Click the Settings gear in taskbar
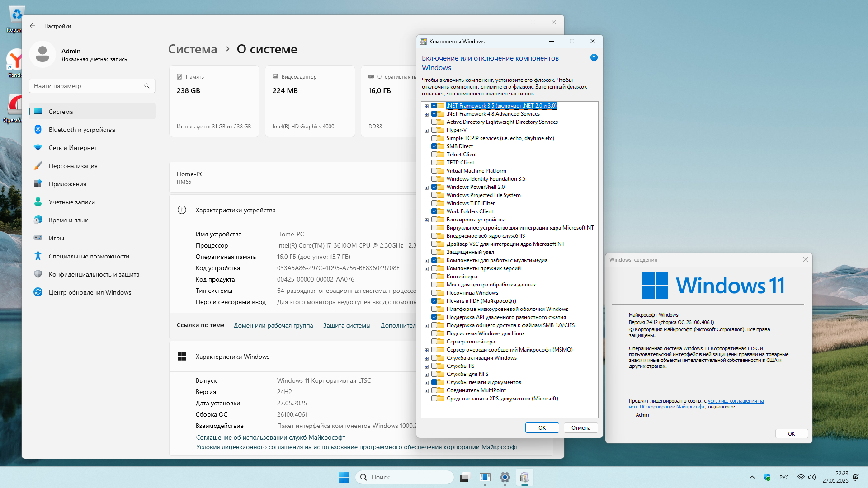The width and height of the screenshot is (868, 488). (x=505, y=477)
